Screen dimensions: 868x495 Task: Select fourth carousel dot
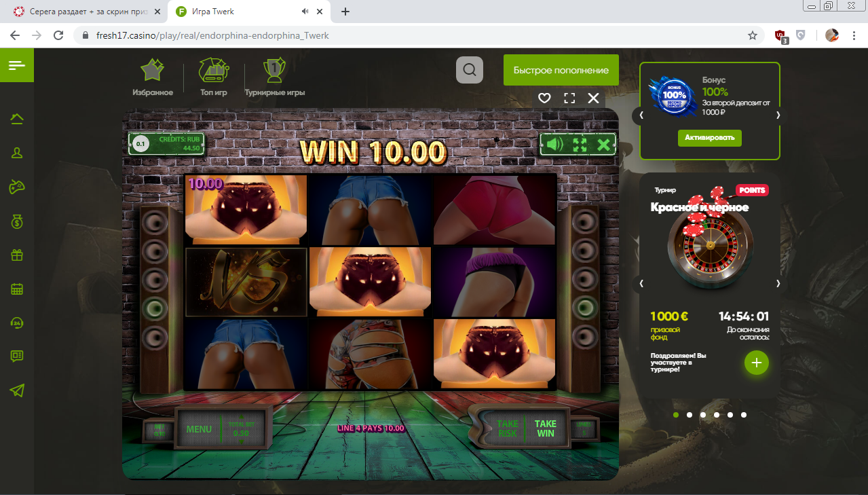(717, 414)
